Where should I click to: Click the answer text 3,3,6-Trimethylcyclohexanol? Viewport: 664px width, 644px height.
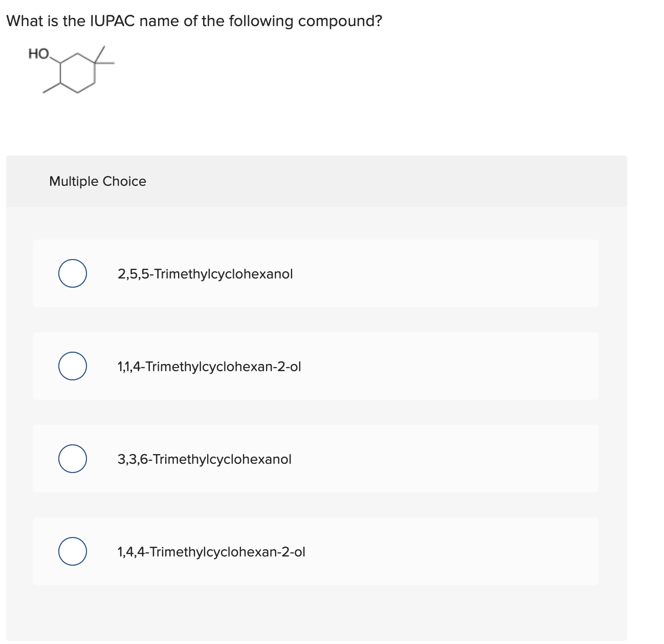tap(204, 459)
